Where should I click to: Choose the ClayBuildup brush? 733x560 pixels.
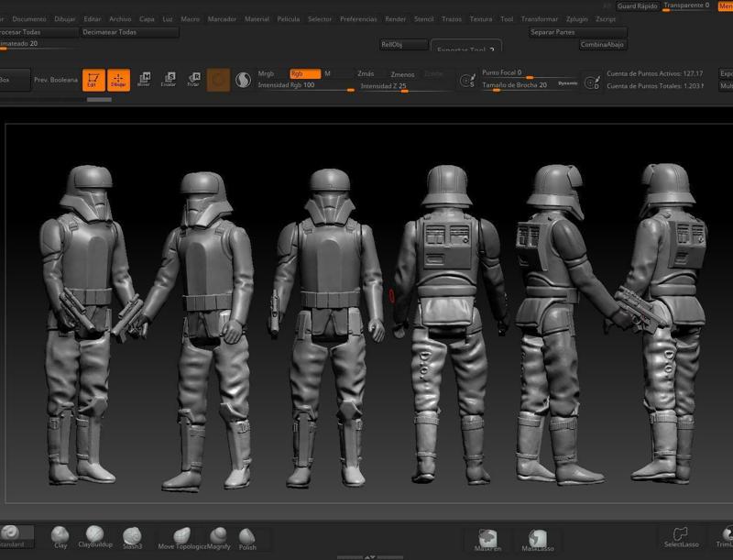95,535
